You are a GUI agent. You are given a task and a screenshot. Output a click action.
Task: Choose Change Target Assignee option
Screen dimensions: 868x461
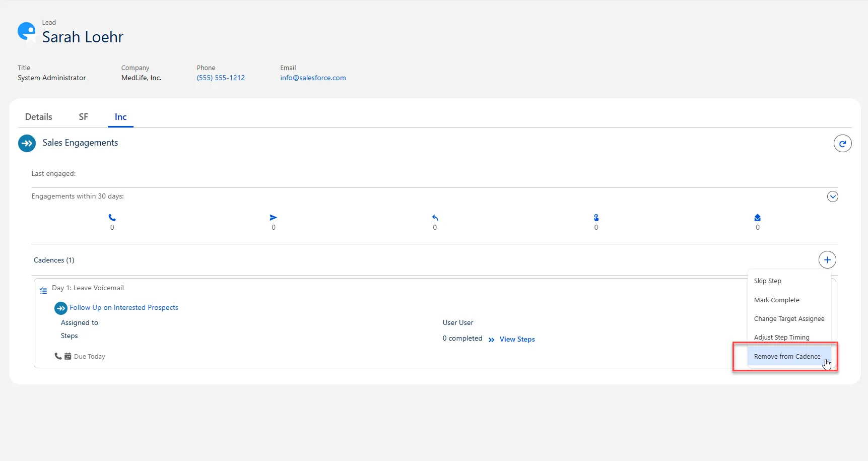789,319
